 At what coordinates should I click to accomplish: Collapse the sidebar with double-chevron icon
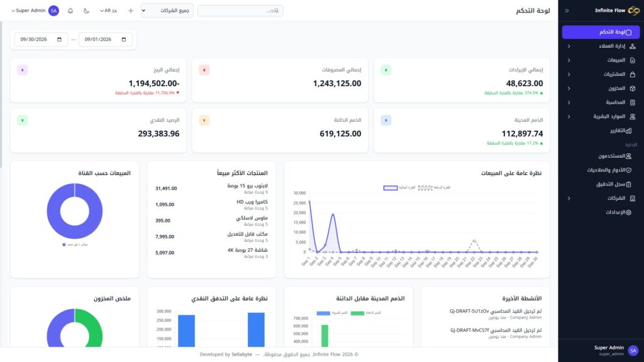pyautogui.click(x=567, y=11)
